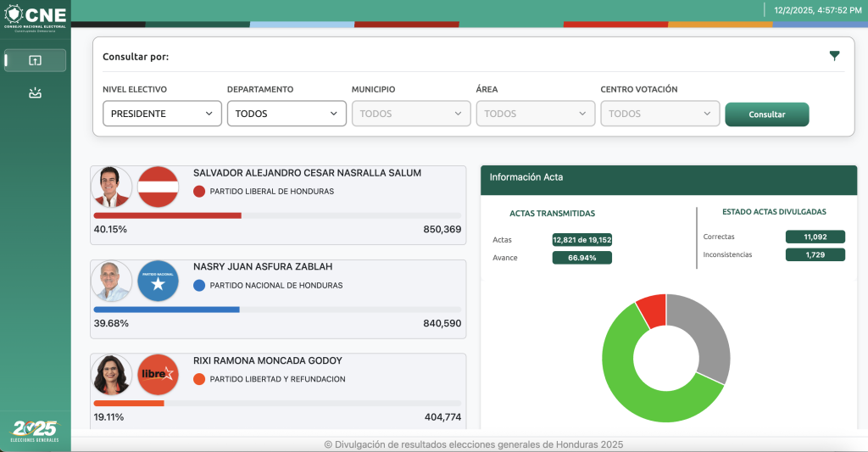The width and height of the screenshot is (868, 452).
Task: Click the Partido Liberal flag logo
Action: [x=158, y=187]
